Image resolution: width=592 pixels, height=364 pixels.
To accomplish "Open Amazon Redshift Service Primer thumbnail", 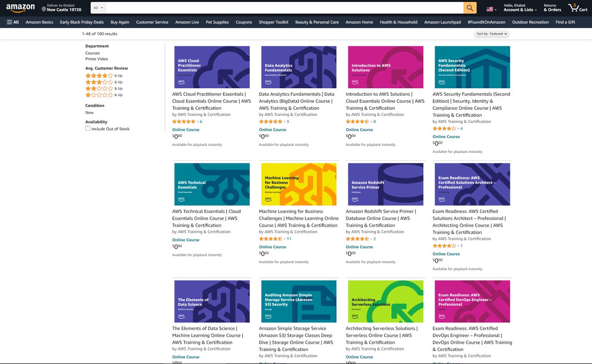I will click(386, 184).
